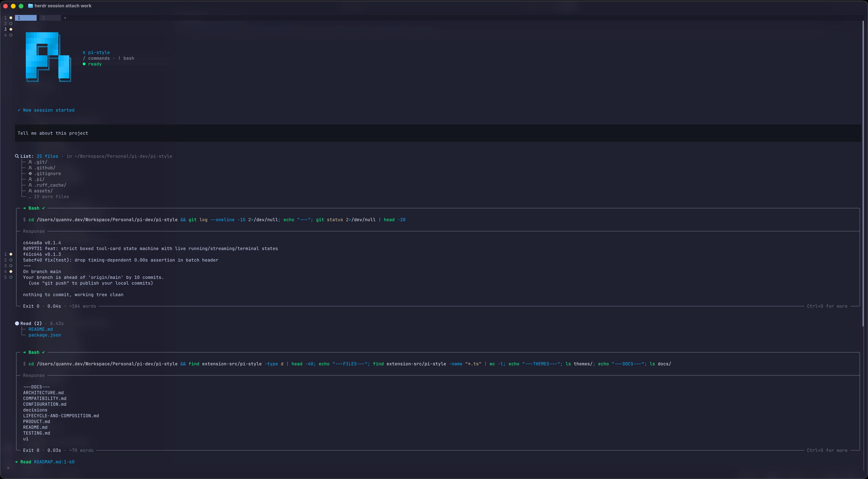Click 'Exit 0 · 0.04s' status text

pyautogui.click(x=42, y=306)
